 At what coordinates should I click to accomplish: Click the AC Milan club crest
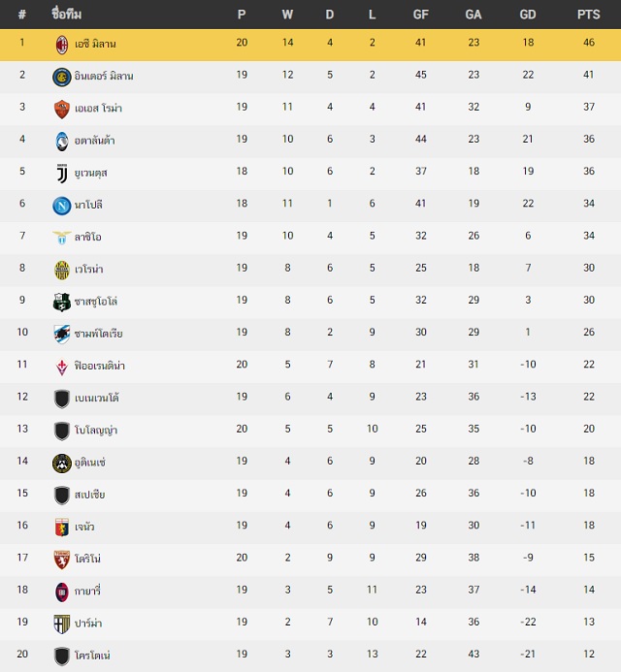(x=62, y=45)
